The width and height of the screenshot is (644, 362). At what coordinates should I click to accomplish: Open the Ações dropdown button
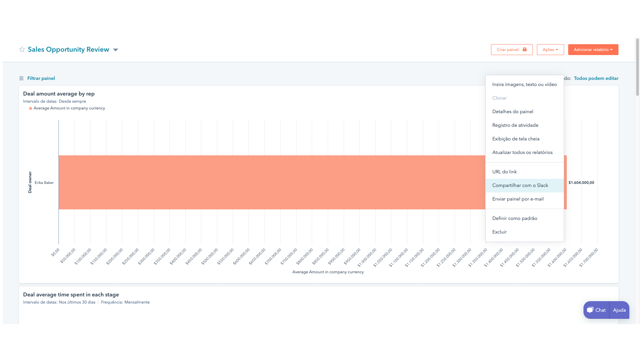click(x=550, y=50)
